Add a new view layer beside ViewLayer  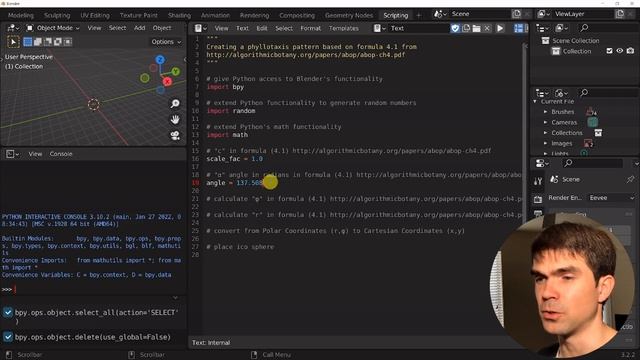(x=620, y=14)
